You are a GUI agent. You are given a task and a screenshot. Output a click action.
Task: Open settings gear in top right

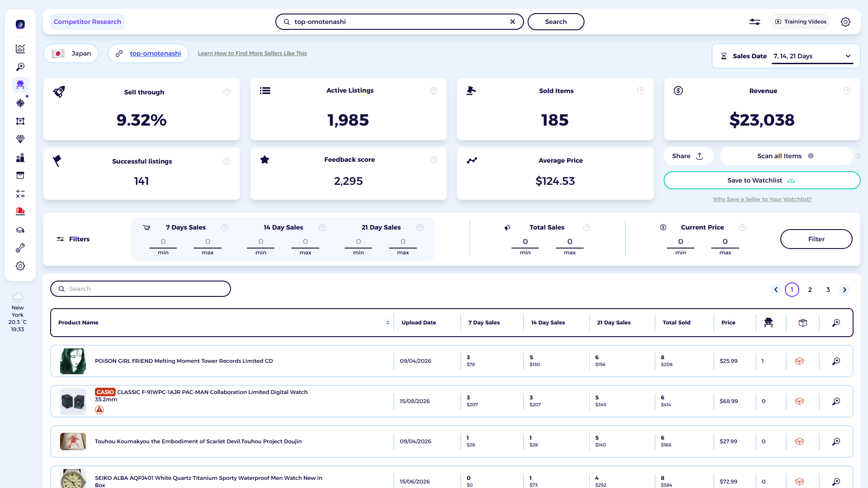click(x=845, y=22)
